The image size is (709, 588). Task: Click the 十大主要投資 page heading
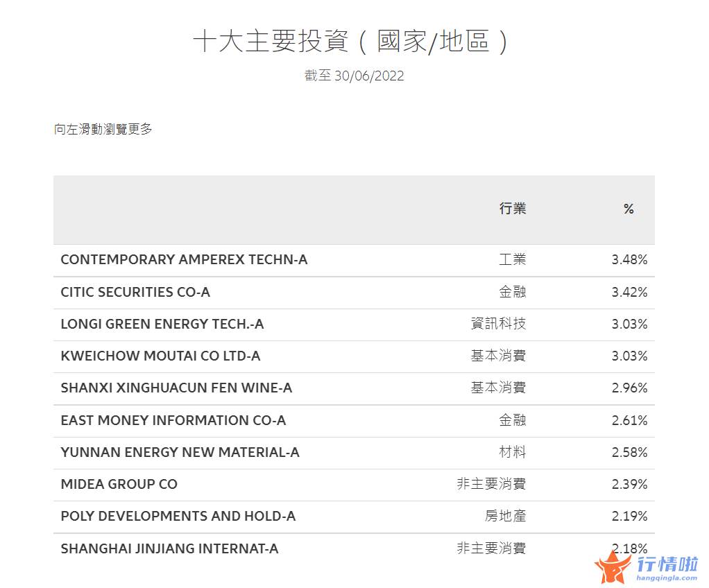click(351, 42)
